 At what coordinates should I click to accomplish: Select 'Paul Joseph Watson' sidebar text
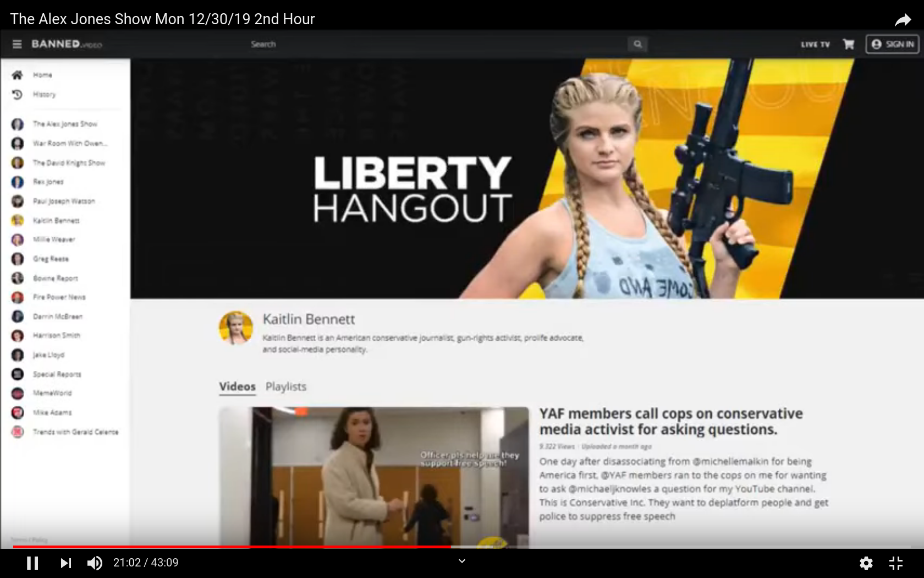pos(64,201)
